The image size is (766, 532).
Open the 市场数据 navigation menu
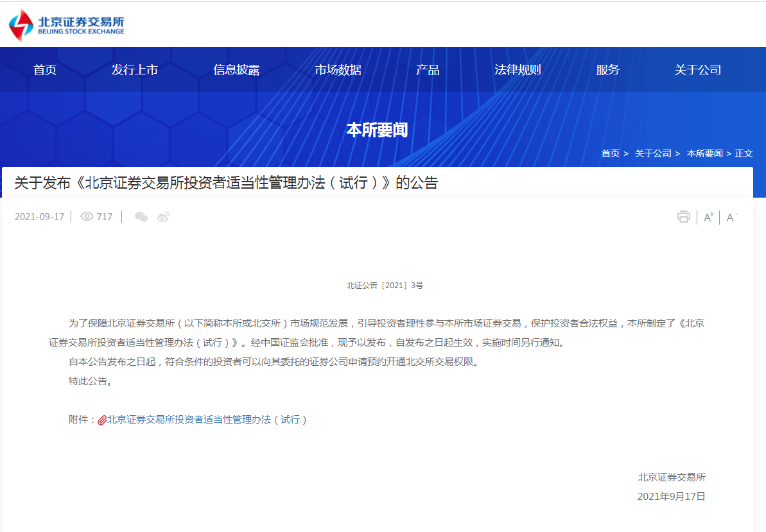coord(338,70)
